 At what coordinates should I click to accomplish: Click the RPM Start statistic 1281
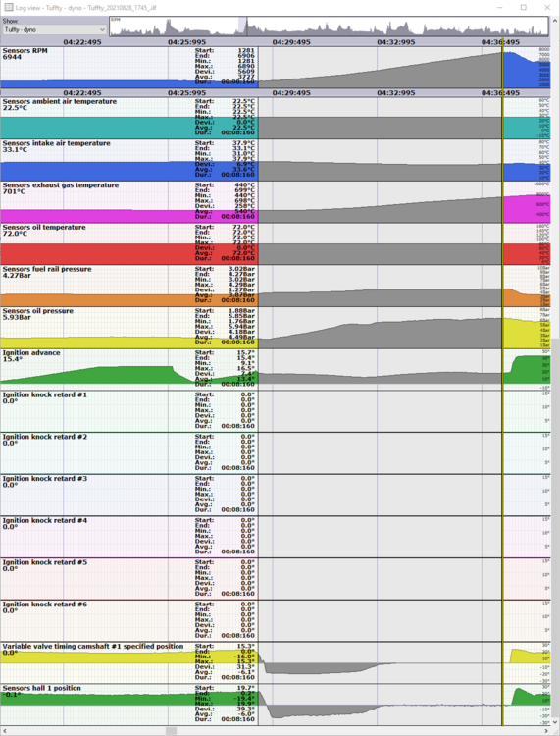[x=246, y=50]
